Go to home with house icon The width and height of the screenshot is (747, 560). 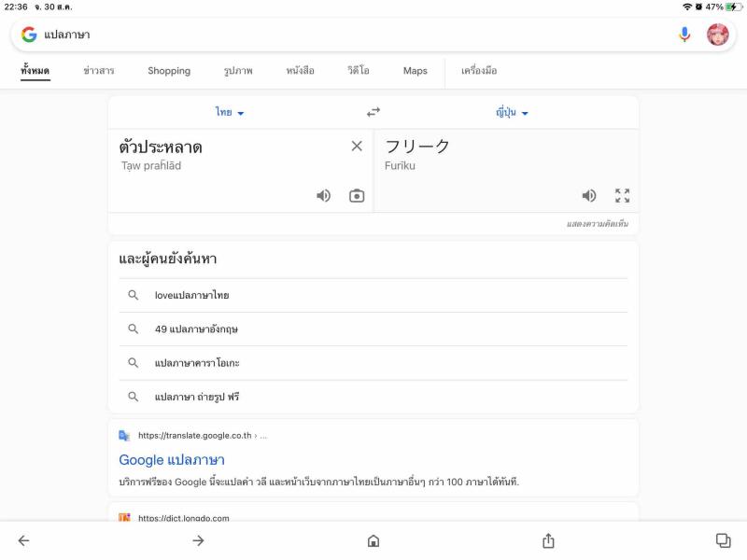pos(373,541)
